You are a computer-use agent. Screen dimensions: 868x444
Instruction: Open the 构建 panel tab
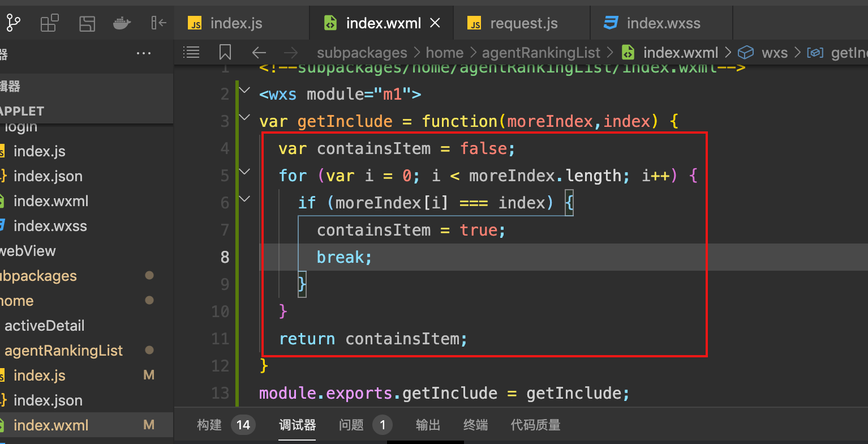coord(209,425)
